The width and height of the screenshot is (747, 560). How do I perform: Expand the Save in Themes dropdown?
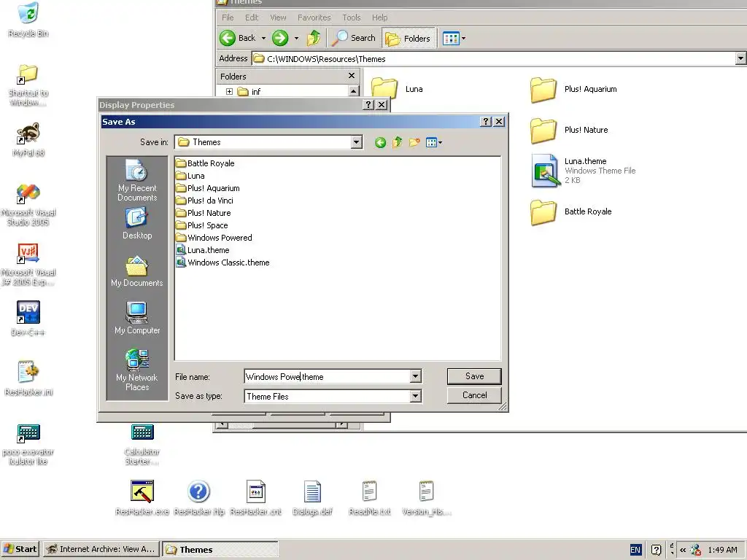(356, 142)
